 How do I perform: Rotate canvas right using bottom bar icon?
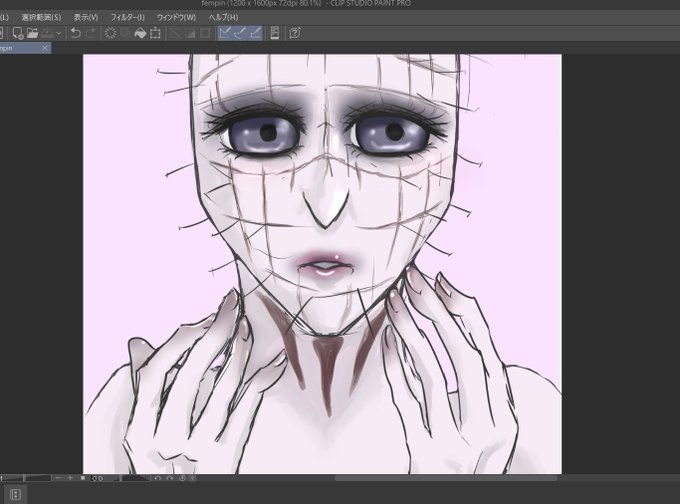[x=170, y=478]
